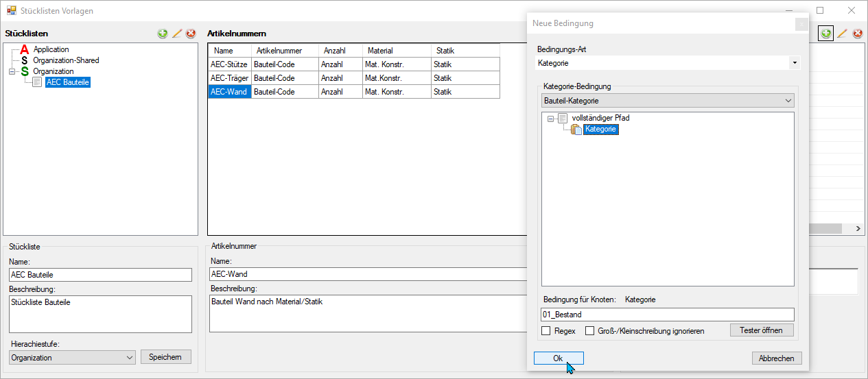
Task: Click the vollständiger Pfad document icon
Action: (x=563, y=118)
